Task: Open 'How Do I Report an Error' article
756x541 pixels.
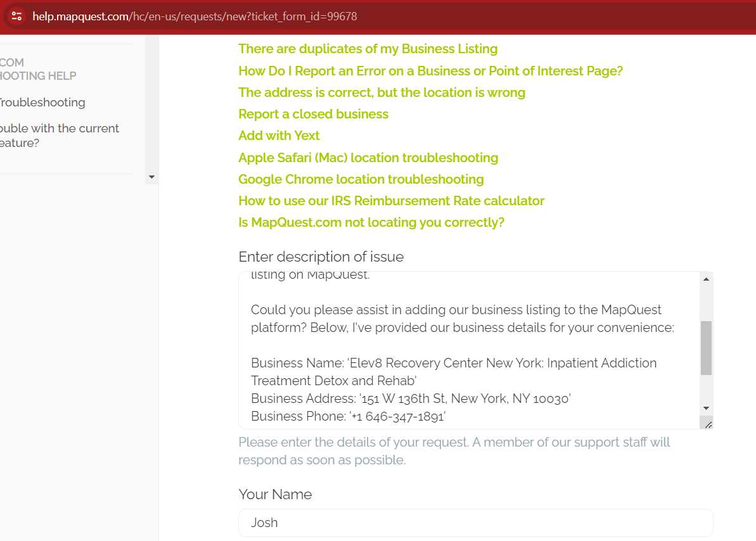Action: 430,71
